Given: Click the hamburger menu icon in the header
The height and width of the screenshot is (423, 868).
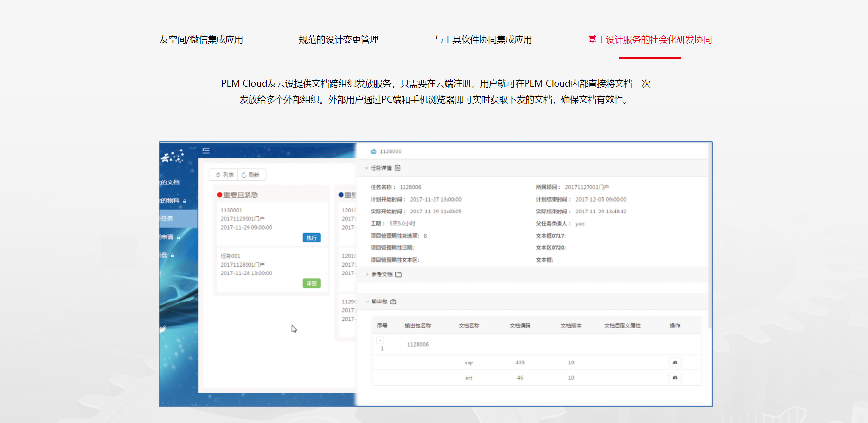Looking at the screenshot, I should [206, 151].
